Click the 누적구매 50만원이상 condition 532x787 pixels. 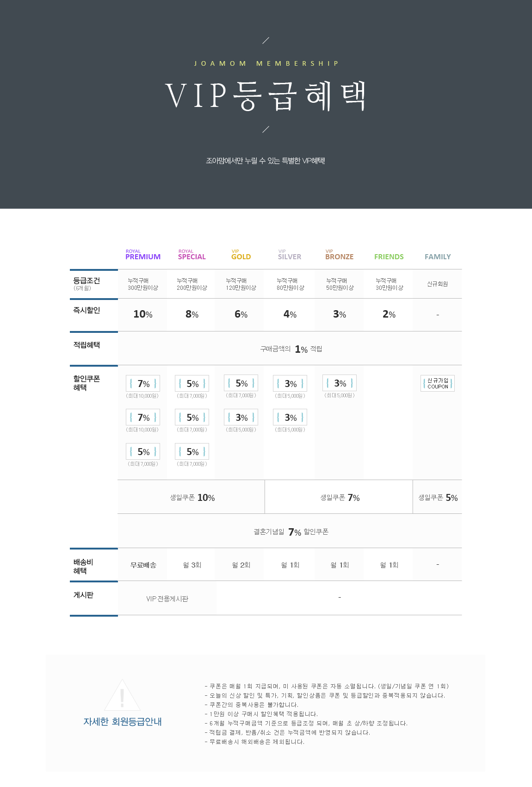340,284
